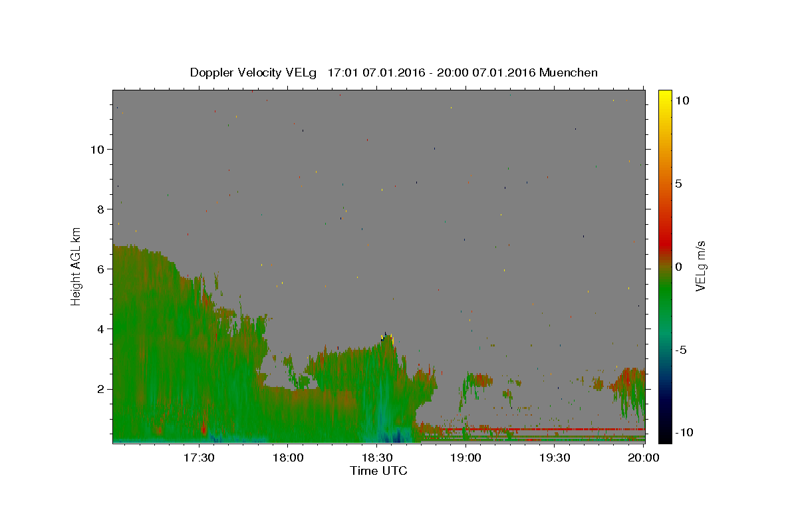Click the Height AGL km axis title
Viewport: 798px width, 532px height.
76,267
